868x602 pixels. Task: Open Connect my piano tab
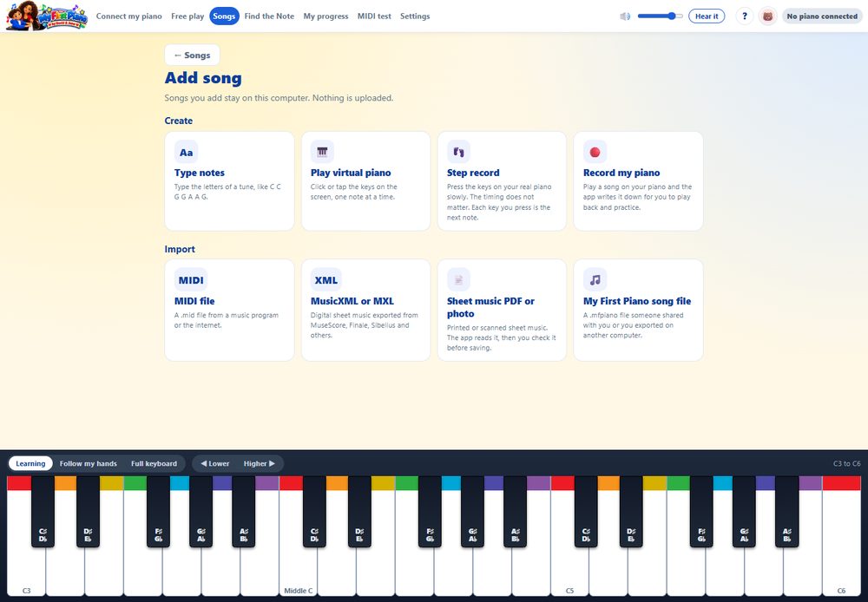pos(129,16)
